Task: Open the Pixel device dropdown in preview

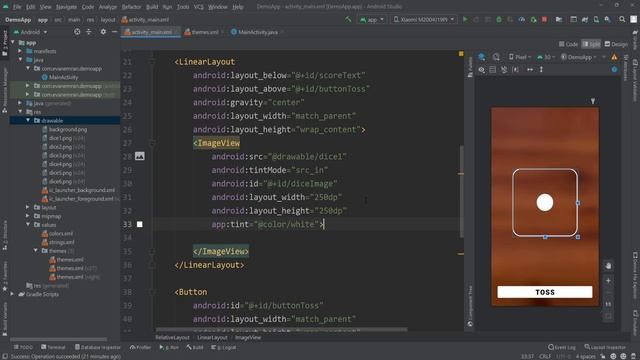Action: pos(520,57)
